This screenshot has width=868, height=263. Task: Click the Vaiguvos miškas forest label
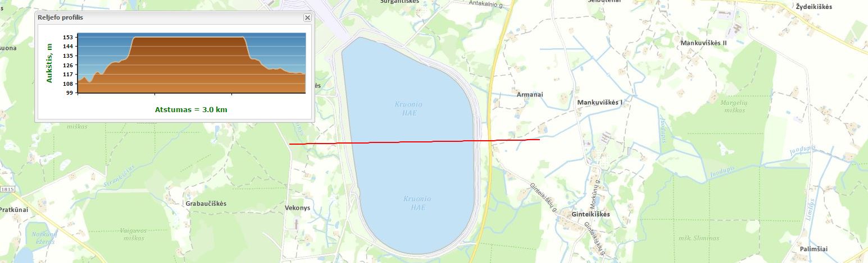click(x=133, y=234)
